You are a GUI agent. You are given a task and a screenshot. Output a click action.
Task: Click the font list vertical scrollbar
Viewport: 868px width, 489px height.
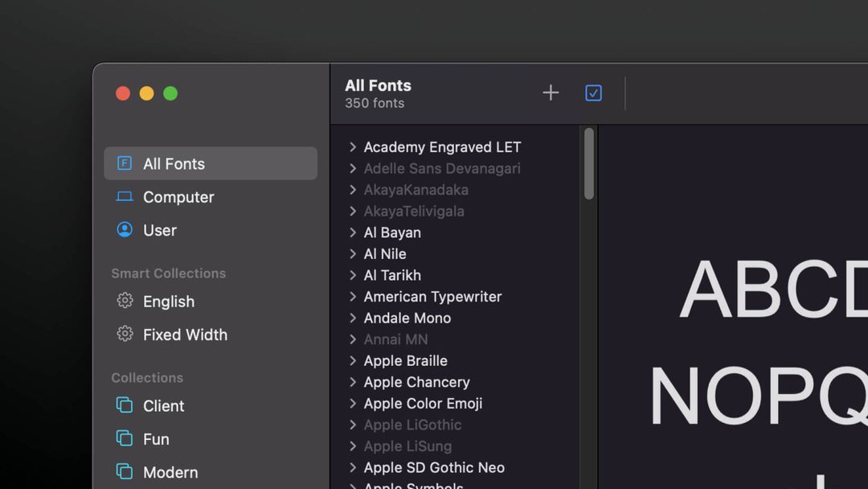(589, 164)
